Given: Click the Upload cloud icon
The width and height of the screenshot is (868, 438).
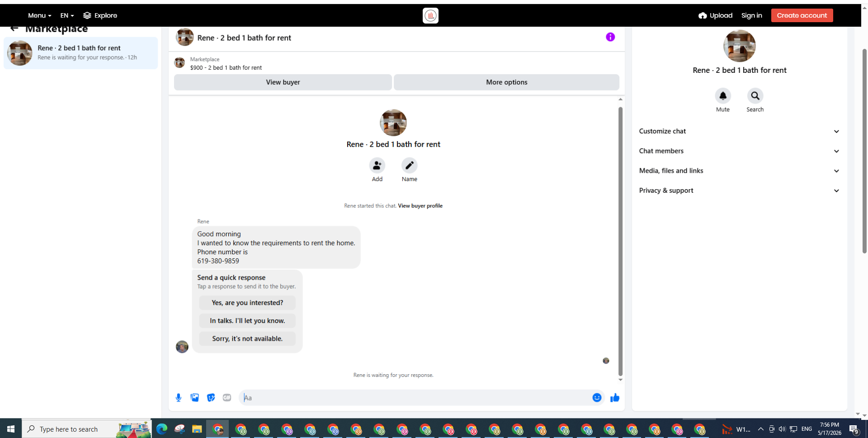Looking at the screenshot, I should click(x=703, y=15).
